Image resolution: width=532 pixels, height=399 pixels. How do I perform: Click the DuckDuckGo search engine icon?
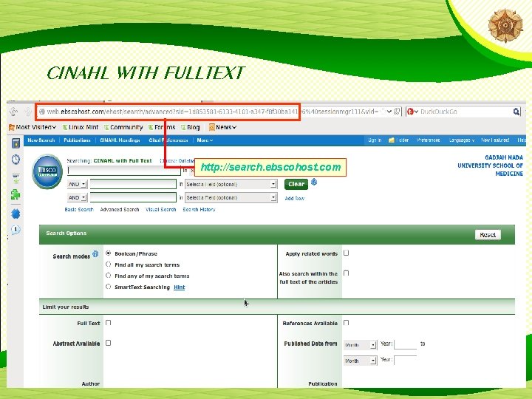pos(410,112)
